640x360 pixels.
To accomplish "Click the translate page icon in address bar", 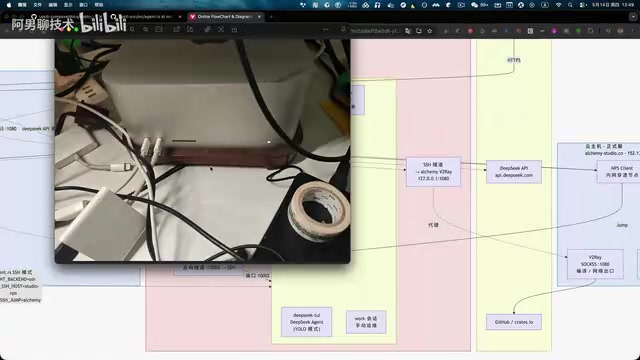I will tap(408, 31).
